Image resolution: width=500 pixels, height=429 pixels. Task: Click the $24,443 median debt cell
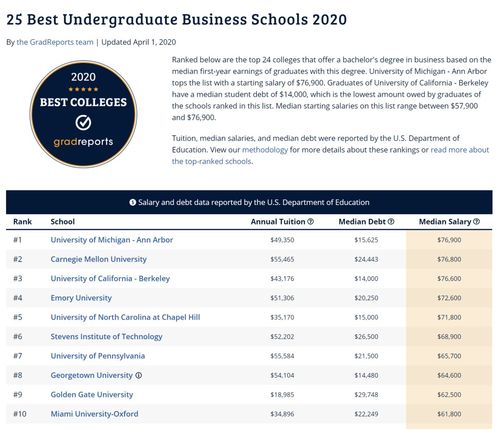[366, 259]
